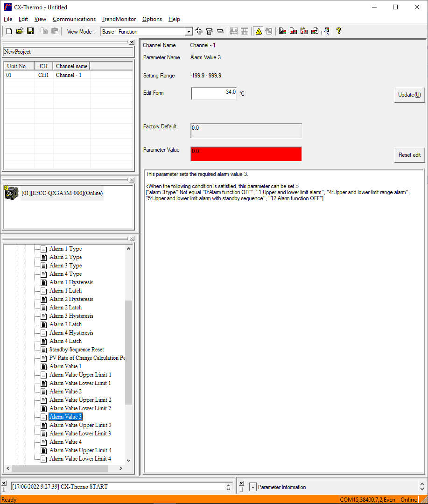Select PV Rate of Change Calculation parameter
This screenshot has height=504, width=428.
87,358
